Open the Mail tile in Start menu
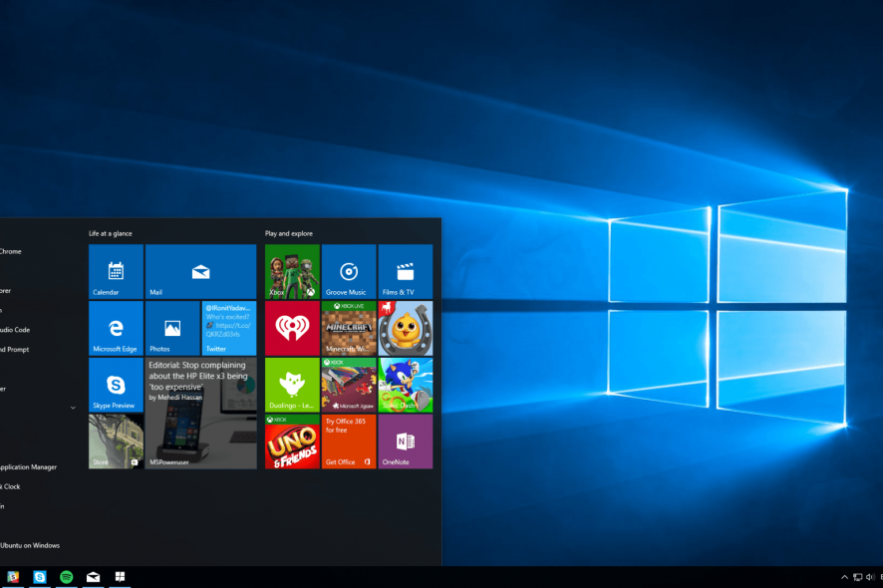 [x=200, y=271]
